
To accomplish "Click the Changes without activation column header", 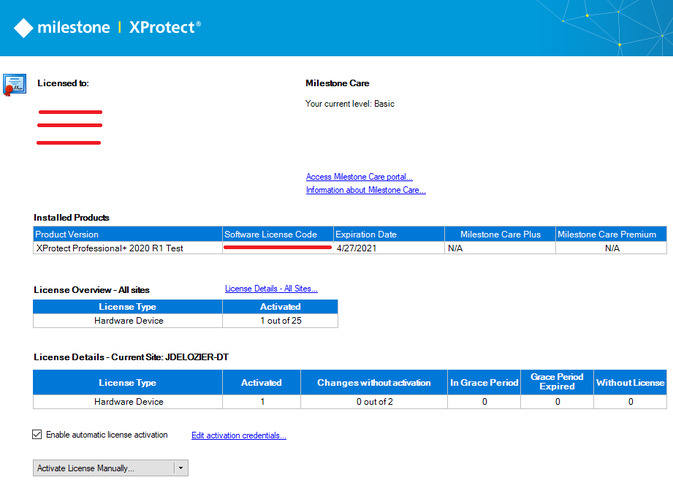I will click(373, 382).
